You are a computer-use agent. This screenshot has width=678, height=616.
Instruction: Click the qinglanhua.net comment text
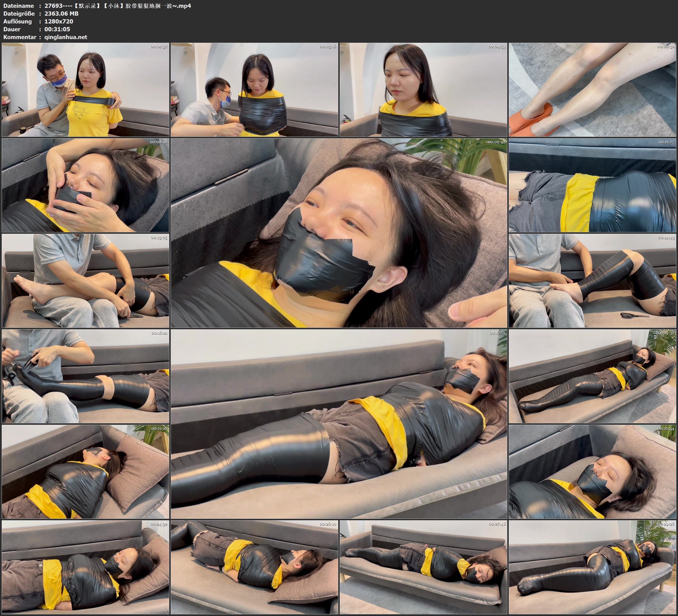[x=66, y=37]
